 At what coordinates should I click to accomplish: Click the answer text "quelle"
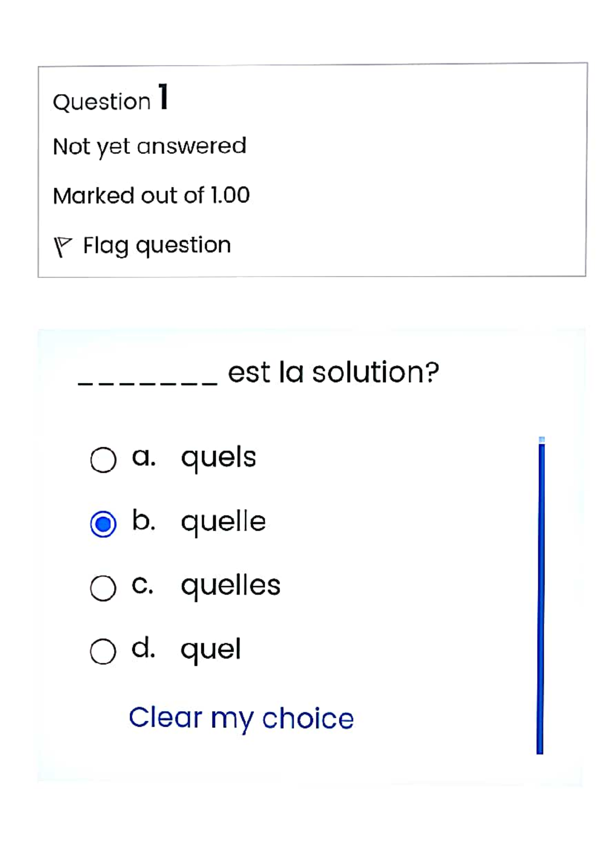point(223,522)
